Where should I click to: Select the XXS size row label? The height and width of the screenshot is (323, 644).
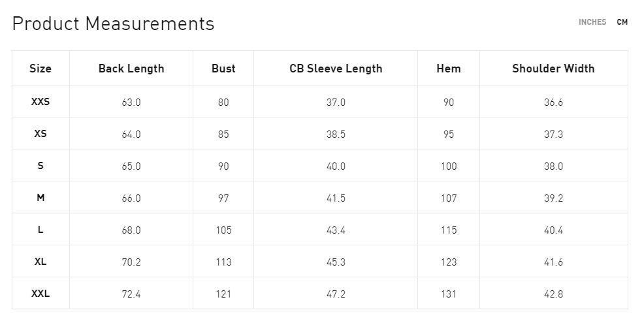[x=40, y=102]
